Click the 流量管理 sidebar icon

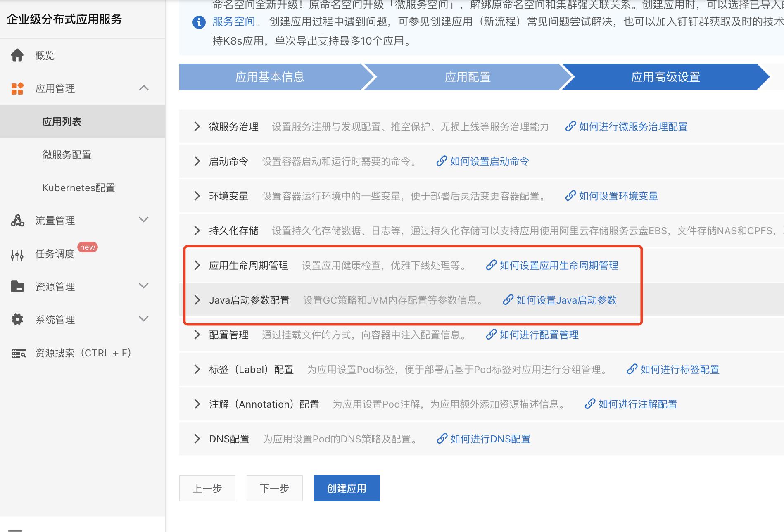17,220
